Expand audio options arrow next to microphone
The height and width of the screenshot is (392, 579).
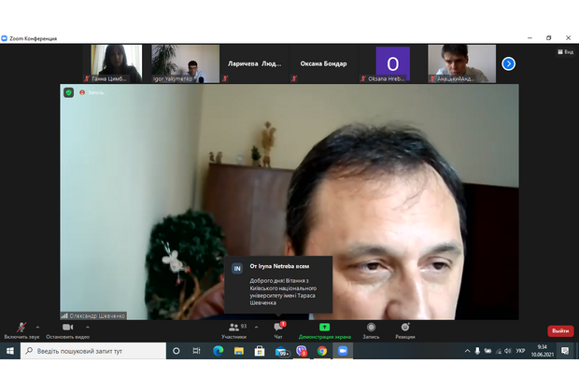tap(37, 327)
